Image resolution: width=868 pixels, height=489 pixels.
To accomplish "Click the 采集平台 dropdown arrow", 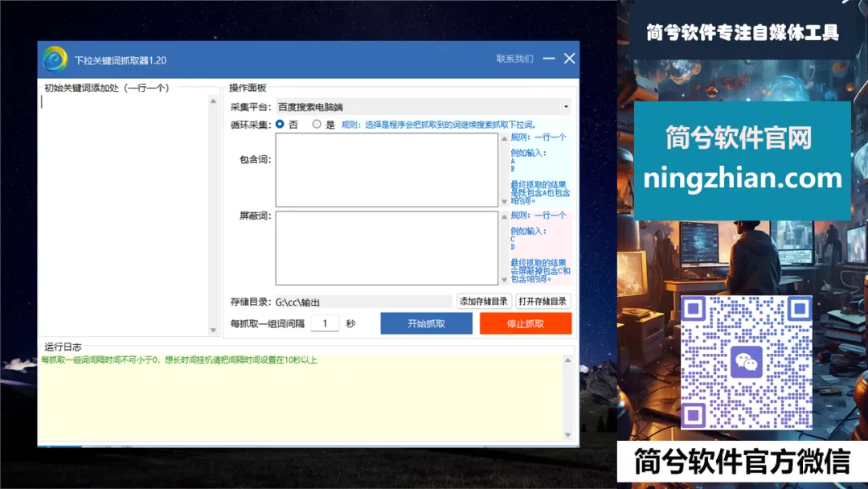I will (x=566, y=107).
